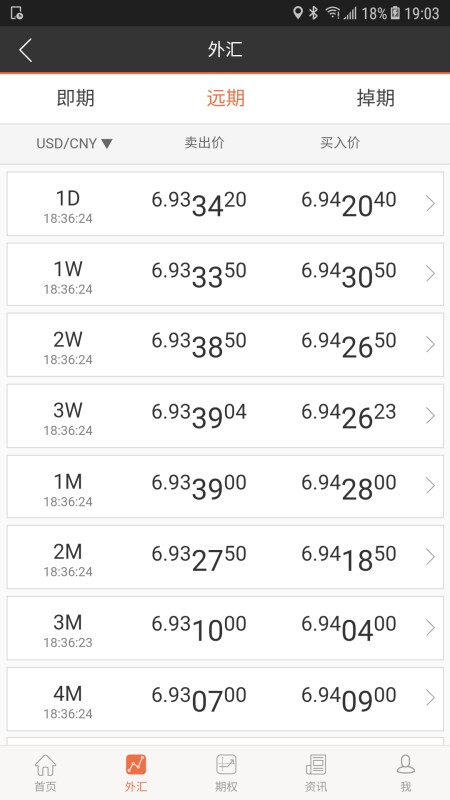Open the 期权 options icon
This screenshot has width=450, height=800.
[x=226, y=765]
